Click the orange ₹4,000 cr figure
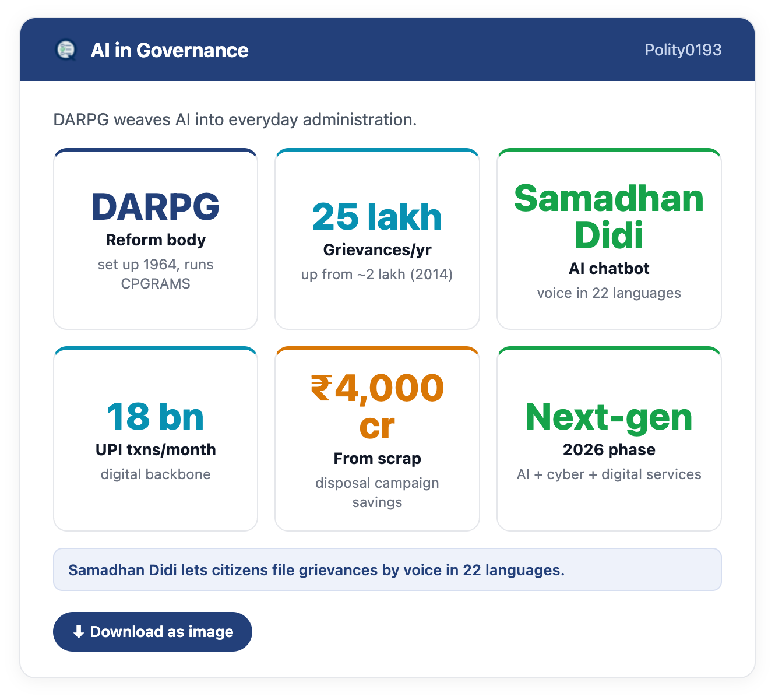 point(377,407)
